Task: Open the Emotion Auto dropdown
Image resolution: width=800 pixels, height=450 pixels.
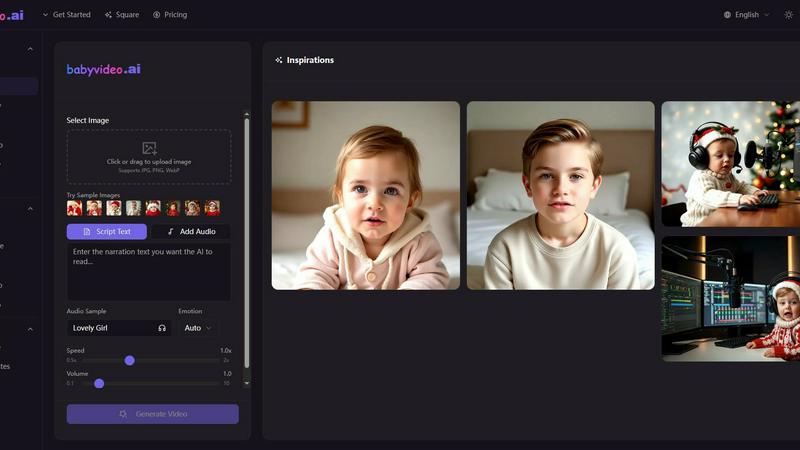Action: pos(198,328)
